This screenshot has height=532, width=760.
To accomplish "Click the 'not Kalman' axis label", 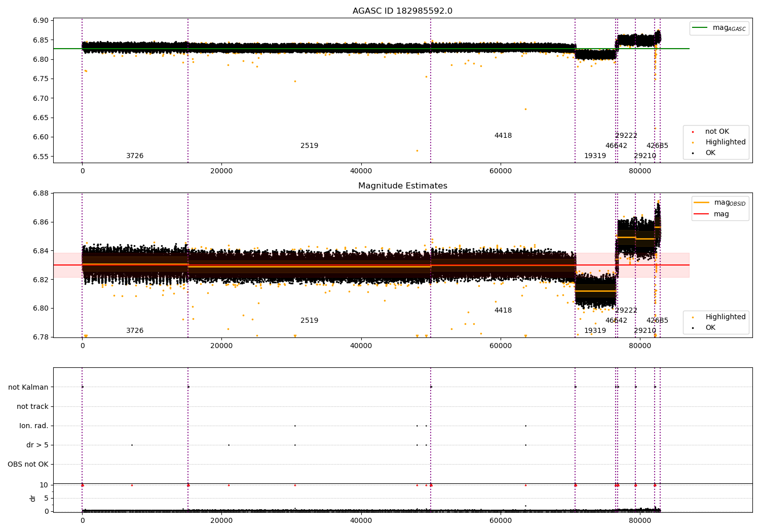I will (x=28, y=387).
